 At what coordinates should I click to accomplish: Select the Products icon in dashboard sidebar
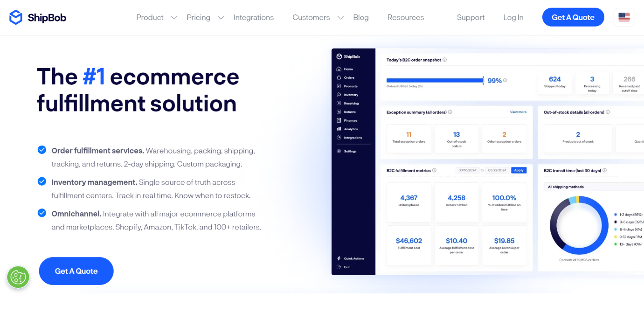[339, 86]
